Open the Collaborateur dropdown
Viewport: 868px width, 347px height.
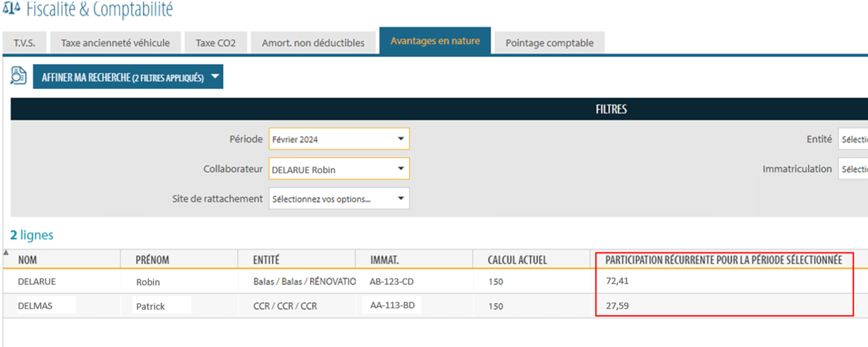(x=339, y=169)
